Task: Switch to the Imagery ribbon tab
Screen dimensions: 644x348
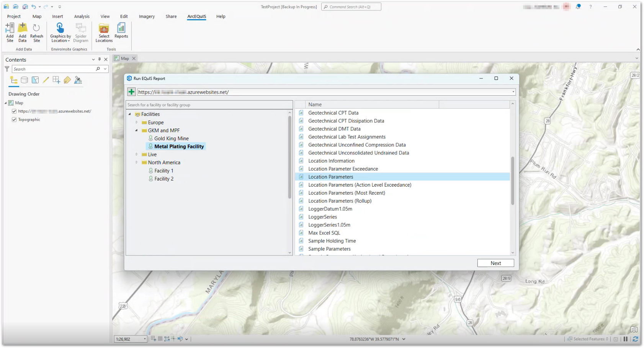Action: (x=147, y=16)
